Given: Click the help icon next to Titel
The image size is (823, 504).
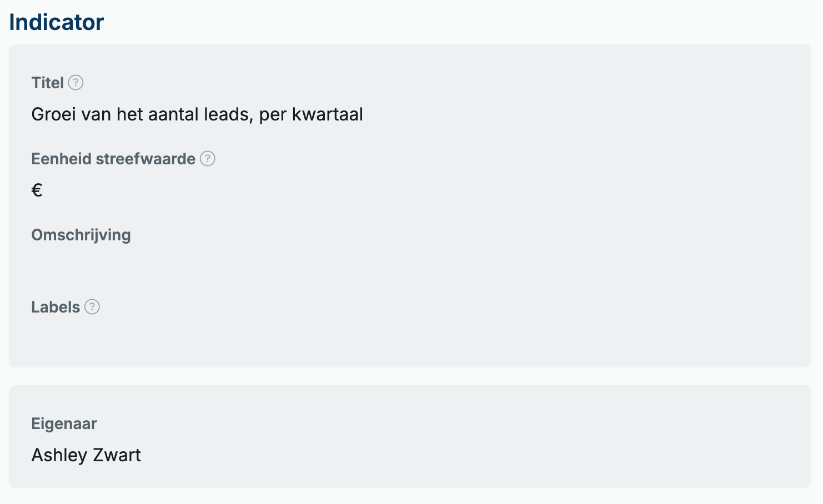Looking at the screenshot, I should pos(76,83).
